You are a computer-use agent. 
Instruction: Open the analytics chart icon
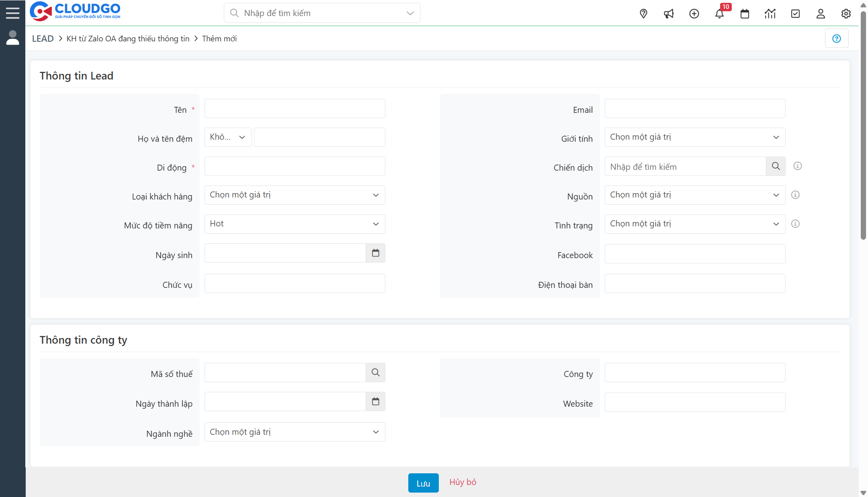pyautogui.click(x=770, y=14)
